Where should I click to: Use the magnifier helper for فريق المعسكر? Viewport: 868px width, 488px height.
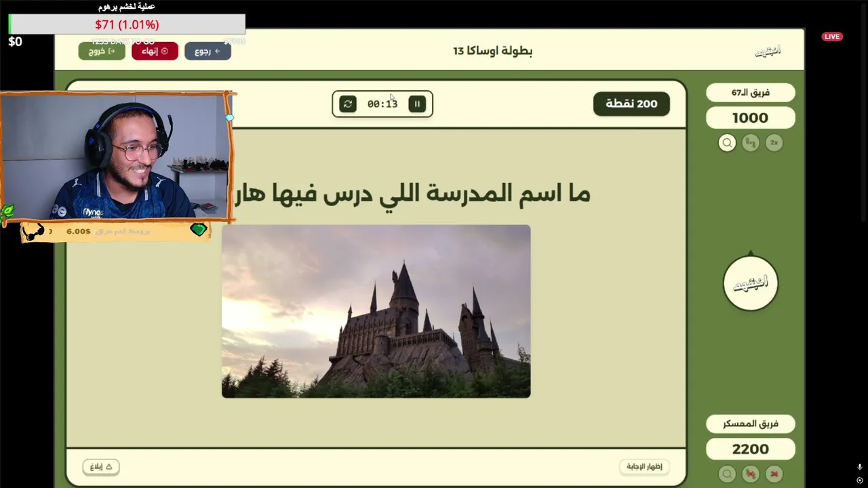point(727,474)
